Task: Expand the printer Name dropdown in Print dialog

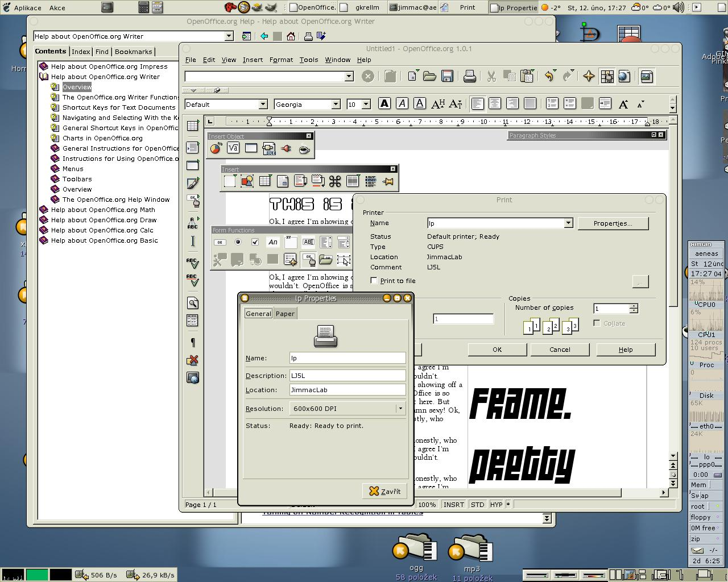Action: pos(568,223)
